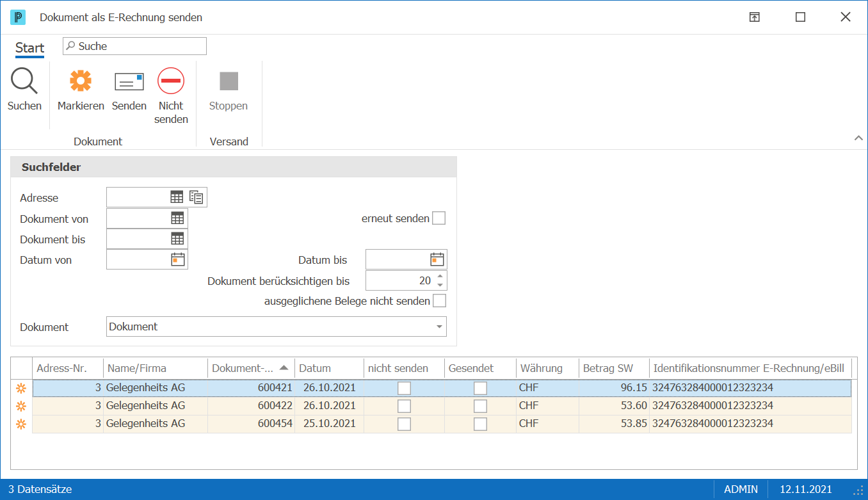
Task: Open the Adresse multi-select list icon
Action: click(197, 197)
